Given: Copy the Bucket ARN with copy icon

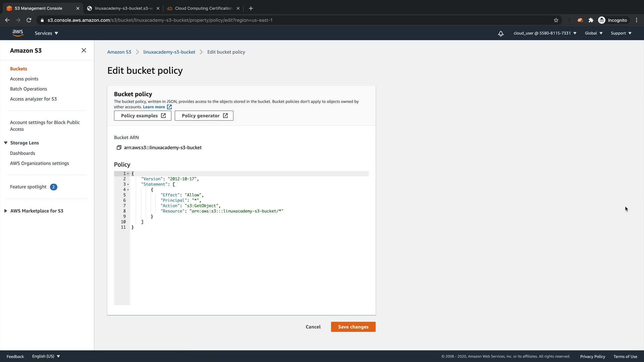Looking at the screenshot, I should point(119,147).
